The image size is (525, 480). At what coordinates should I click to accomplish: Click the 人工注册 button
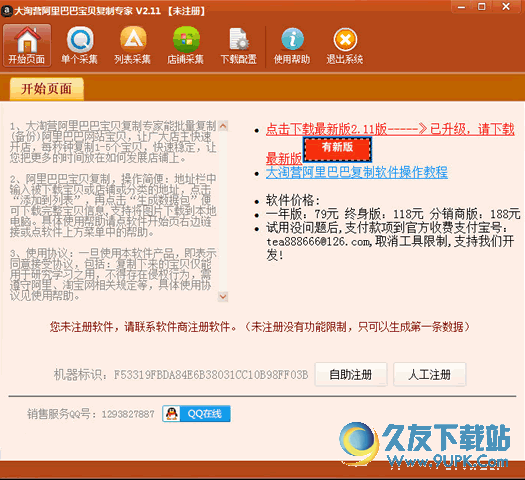[430, 375]
